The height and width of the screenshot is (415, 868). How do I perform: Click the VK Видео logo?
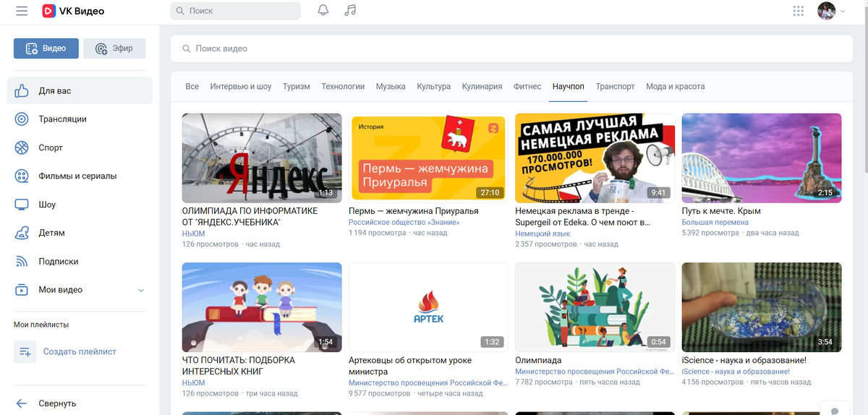point(73,11)
